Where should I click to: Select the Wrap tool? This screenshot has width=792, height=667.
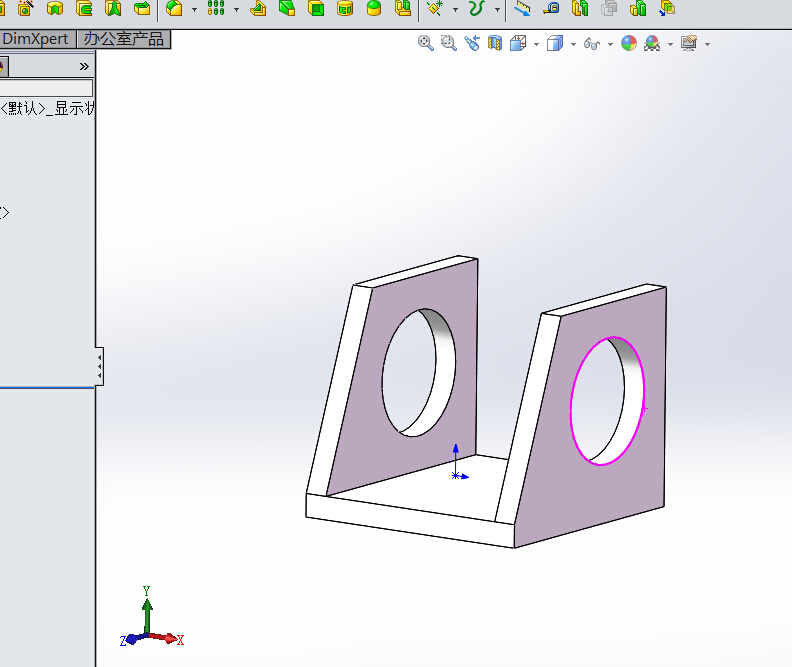pos(345,8)
